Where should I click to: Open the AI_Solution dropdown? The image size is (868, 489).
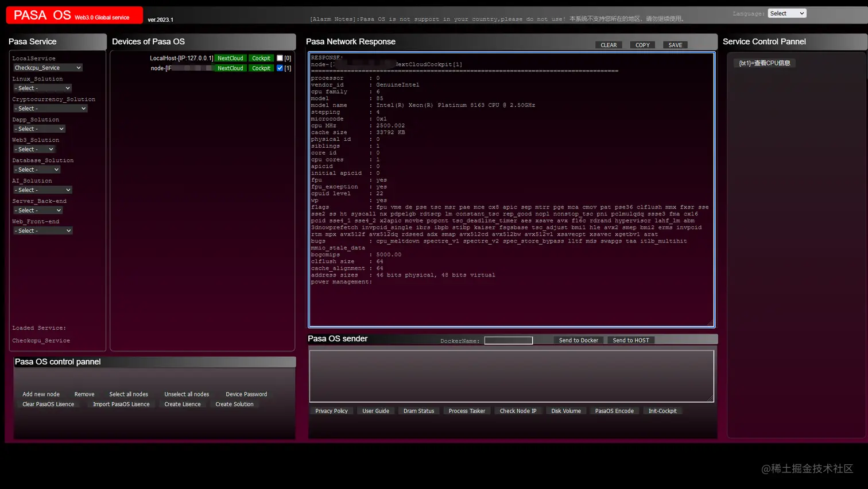(42, 190)
